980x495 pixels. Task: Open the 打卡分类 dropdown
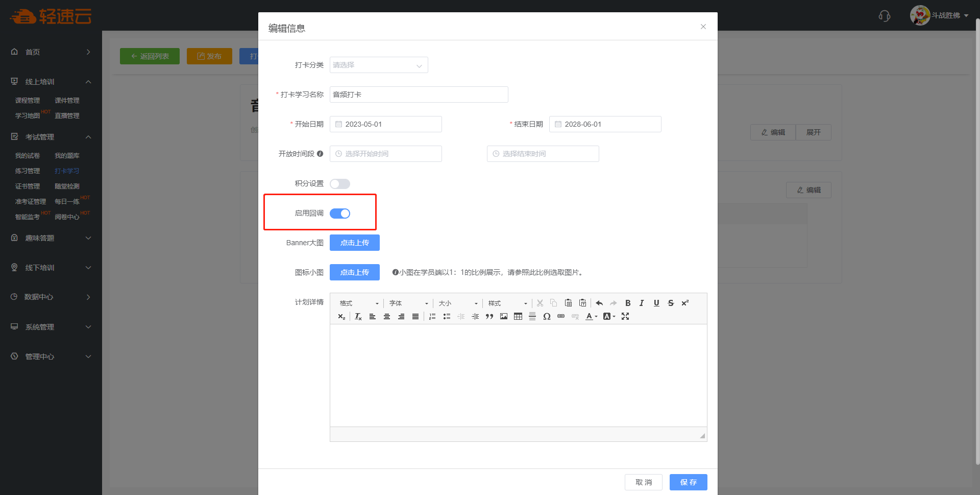tap(379, 65)
